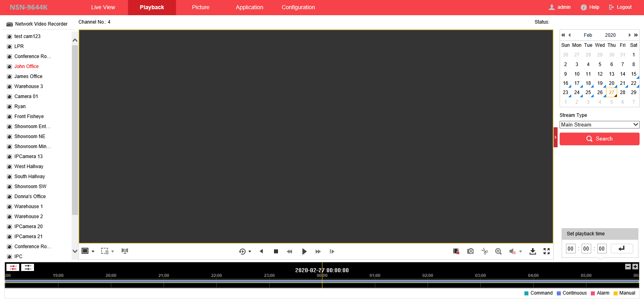Start playback with the play button

coord(304,251)
